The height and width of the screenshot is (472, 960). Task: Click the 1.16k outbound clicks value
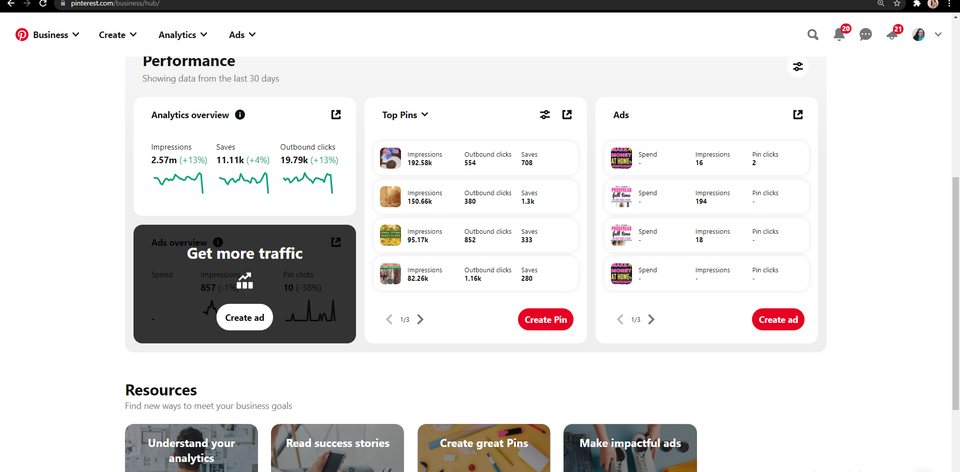(x=473, y=279)
